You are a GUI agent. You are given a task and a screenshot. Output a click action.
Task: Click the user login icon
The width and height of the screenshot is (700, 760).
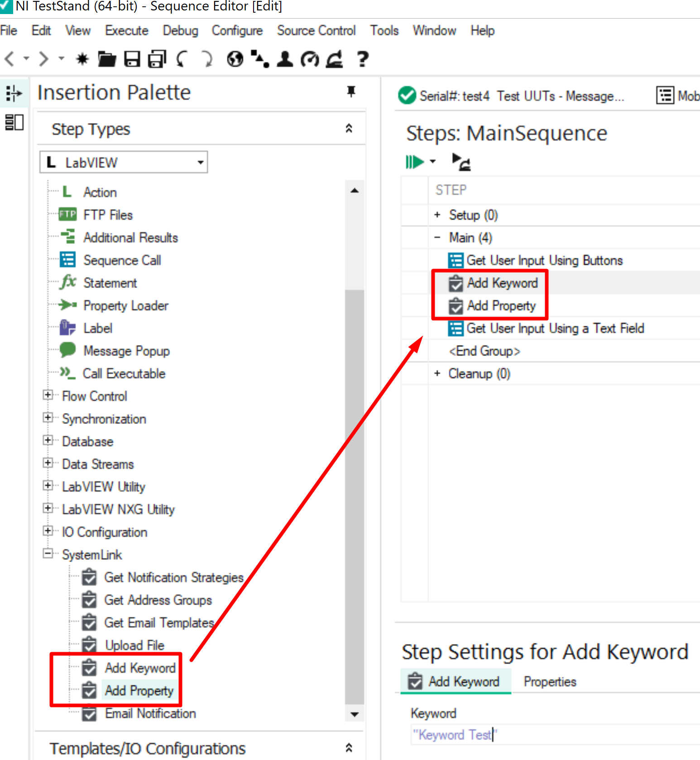pos(285,59)
